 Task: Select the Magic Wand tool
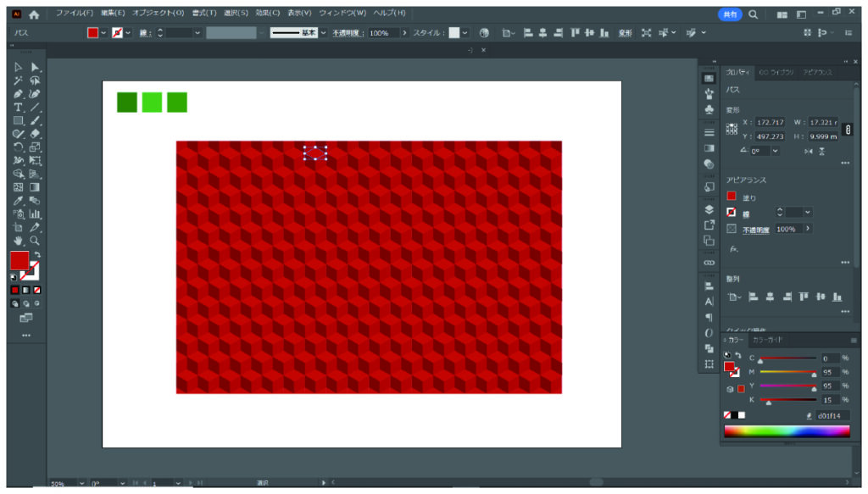(19, 80)
